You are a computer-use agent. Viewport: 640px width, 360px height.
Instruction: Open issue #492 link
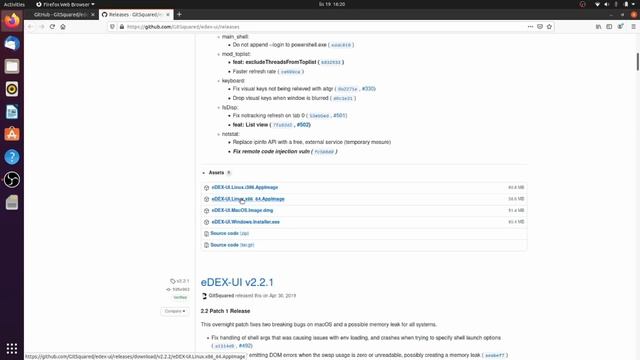245,346
